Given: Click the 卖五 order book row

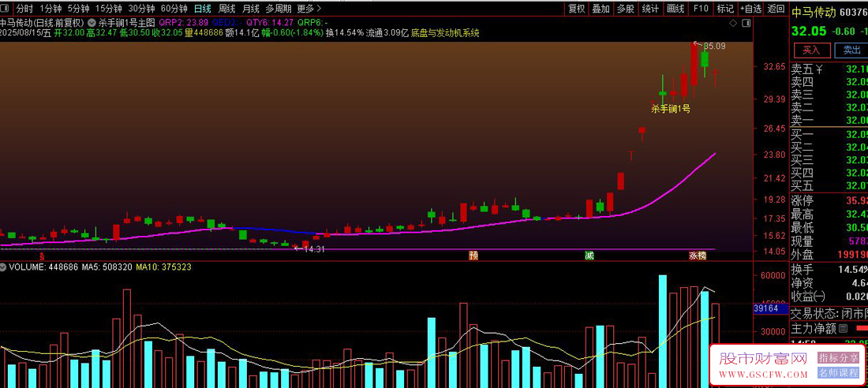Looking at the screenshot, I should tap(829, 69).
